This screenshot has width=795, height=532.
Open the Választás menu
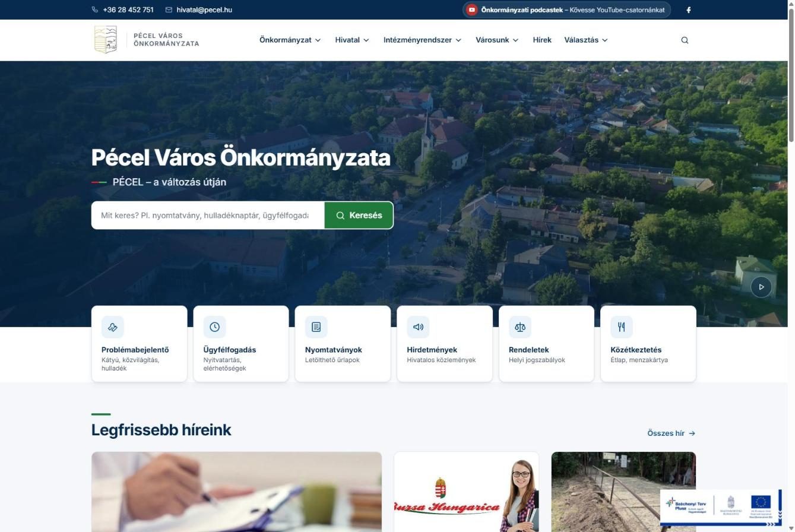[x=586, y=40]
